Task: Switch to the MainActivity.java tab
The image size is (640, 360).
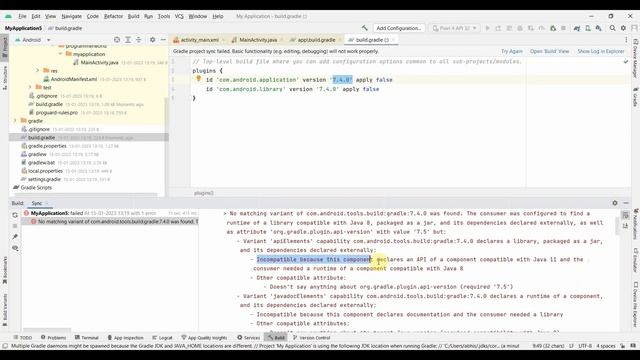Action: (x=258, y=40)
